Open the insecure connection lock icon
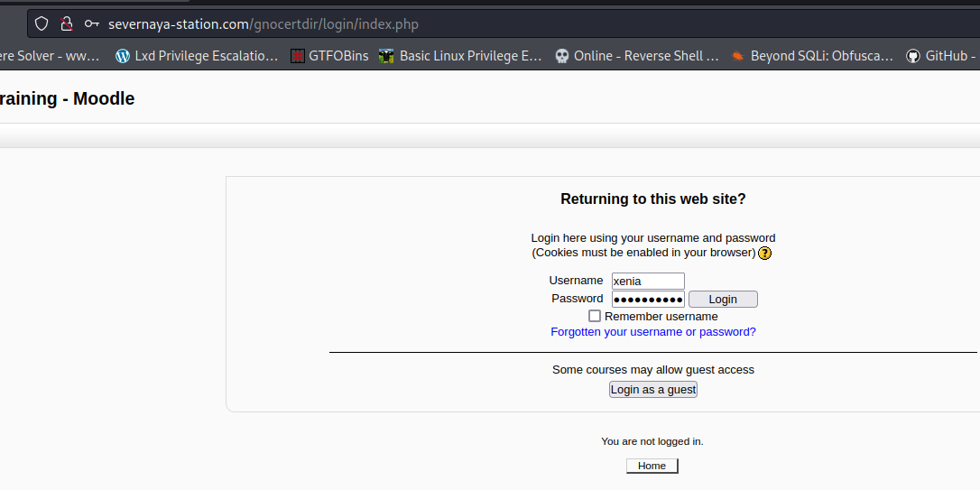Viewport: 980px width, 490px height. click(x=66, y=24)
